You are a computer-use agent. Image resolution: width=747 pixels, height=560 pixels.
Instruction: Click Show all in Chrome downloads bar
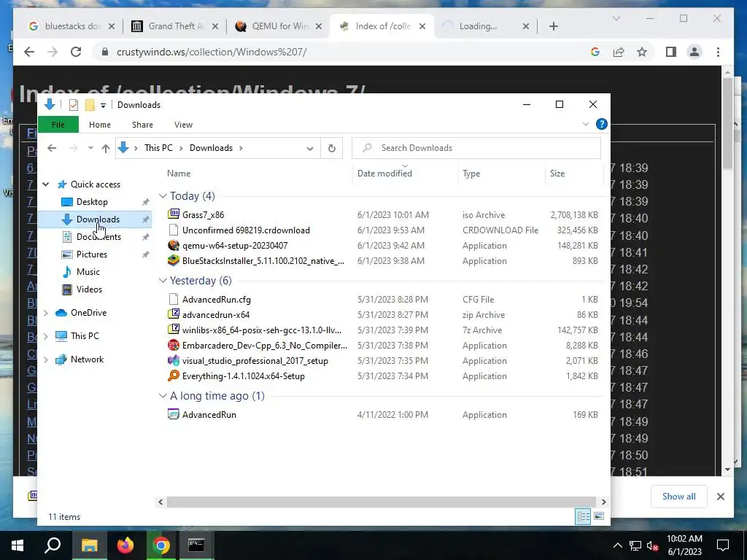(679, 496)
